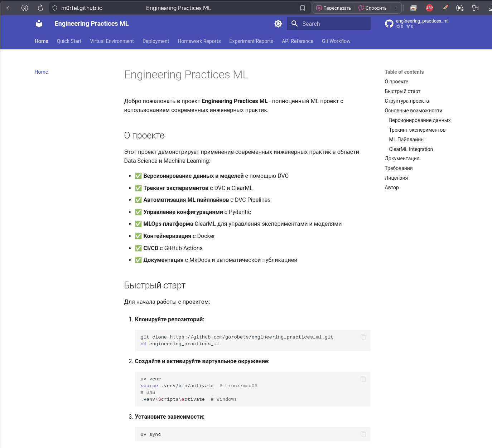Screen dimensions: 492x448
Task: Switch to the Quick Start tab
Action: point(69,41)
